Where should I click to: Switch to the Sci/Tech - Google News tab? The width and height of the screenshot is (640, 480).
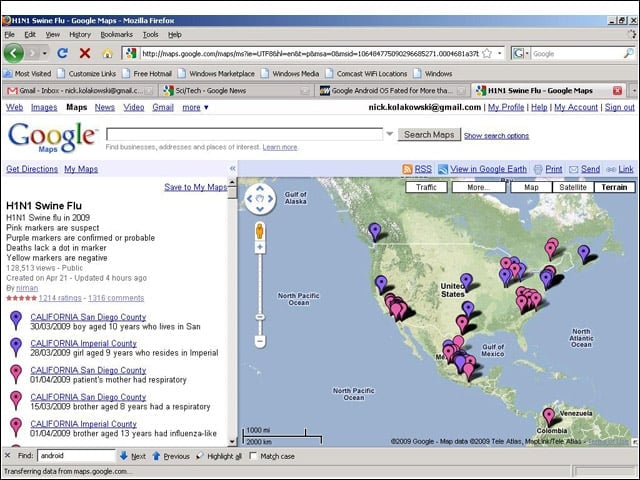[236, 91]
